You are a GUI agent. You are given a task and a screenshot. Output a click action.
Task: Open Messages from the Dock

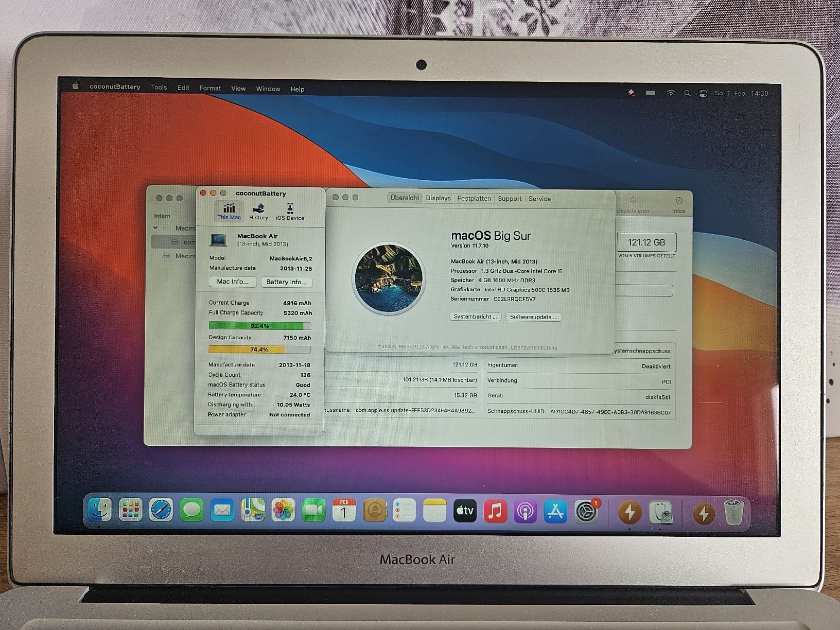pyautogui.click(x=191, y=511)
